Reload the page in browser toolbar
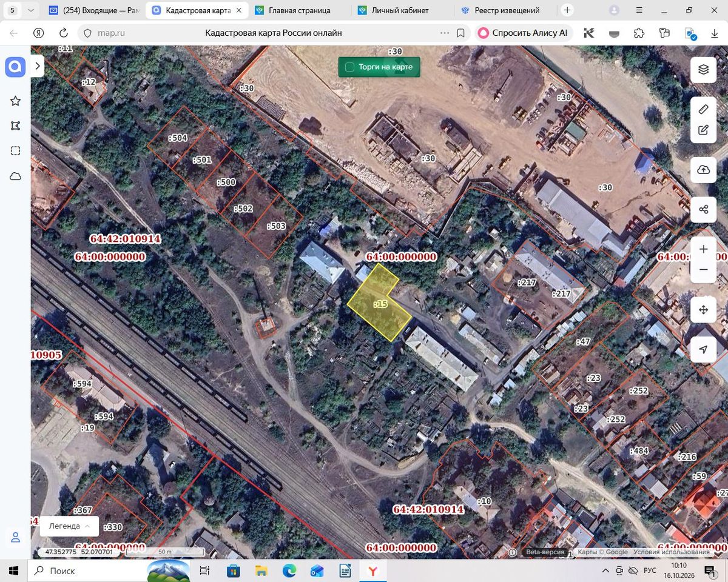728x582 pixels. pos(64,33)
